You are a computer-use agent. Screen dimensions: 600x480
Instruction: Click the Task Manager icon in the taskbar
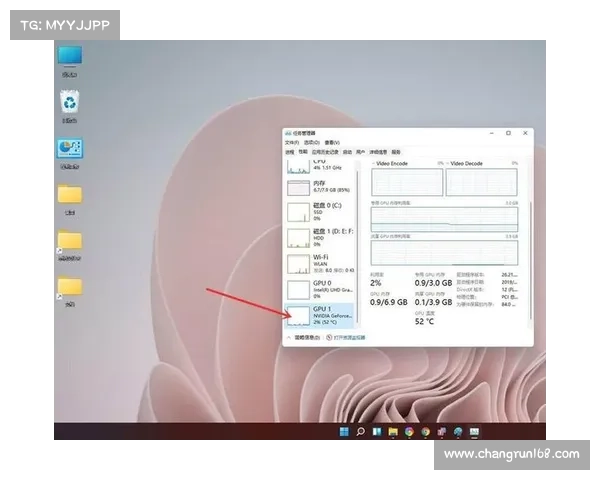pos(474,432)
